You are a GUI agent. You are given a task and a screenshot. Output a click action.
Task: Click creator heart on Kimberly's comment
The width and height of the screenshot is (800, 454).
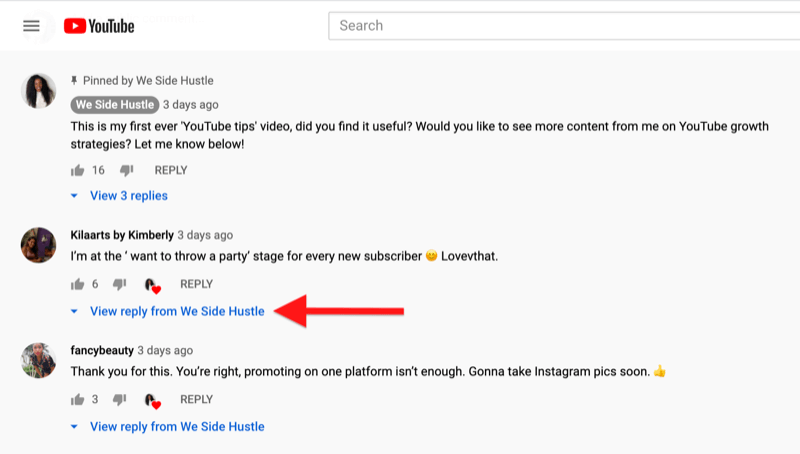click(x=153, y=286)
